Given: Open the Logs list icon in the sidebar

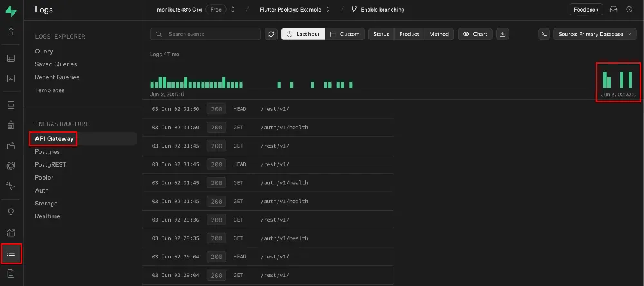Looking at the screenshot, I should tap(11, 253).
